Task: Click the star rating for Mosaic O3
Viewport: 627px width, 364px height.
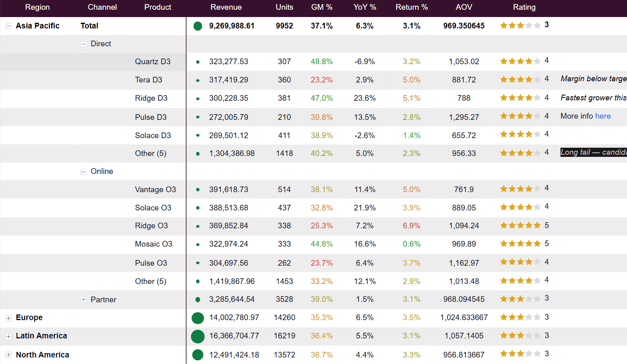Action: [x=520, y=244]
